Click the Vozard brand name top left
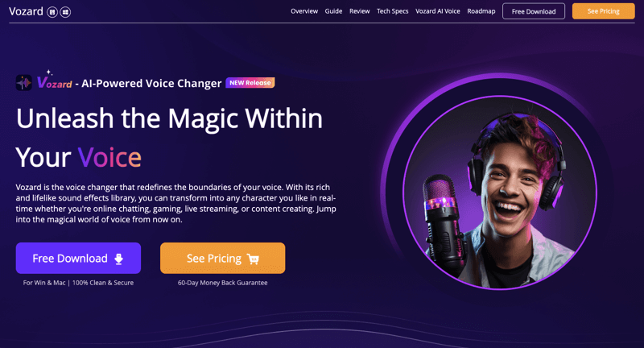Viewport: 644px width, 348px height. click(x=26, y=11)
